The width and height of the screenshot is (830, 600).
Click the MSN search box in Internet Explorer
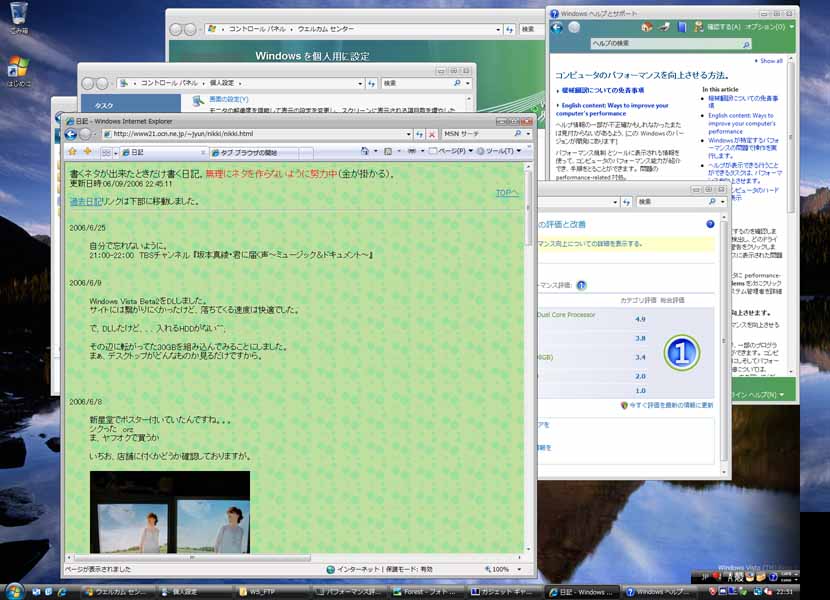pyautogui.click(x=476, y=134)
